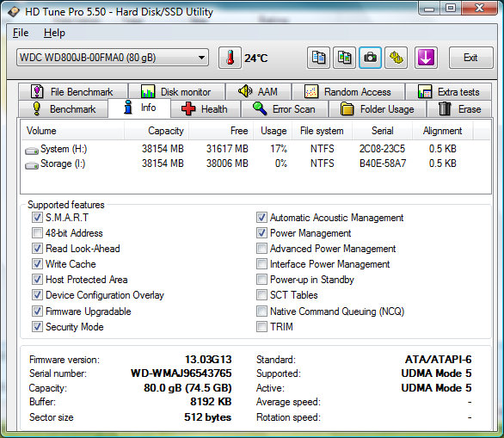Viewport: 504px width, 438px height.
Task: Select serial value B40E-58A7
Action: [383, 163]
